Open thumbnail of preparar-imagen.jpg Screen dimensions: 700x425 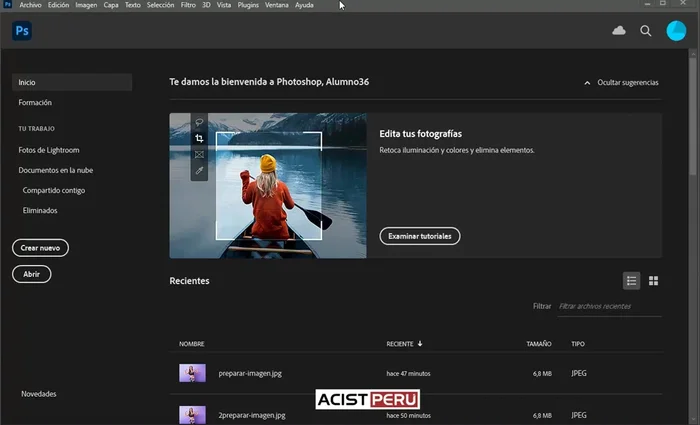click(x=192, y=373)
